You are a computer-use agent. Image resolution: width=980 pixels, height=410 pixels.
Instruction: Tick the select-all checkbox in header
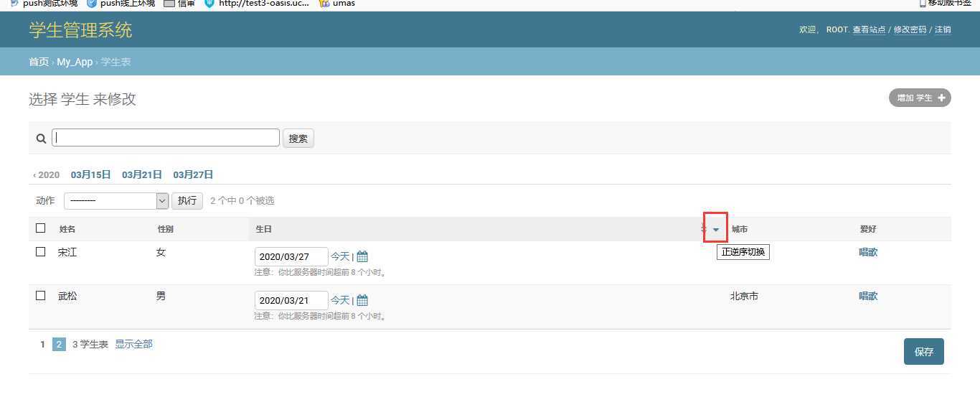[x=41, y=228]
